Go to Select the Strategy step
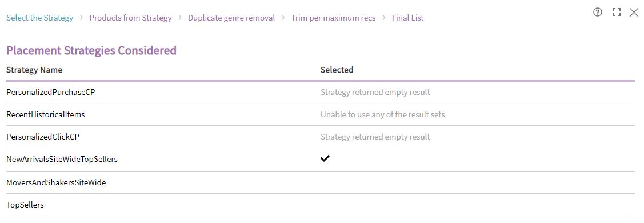Image resolution: width=644 pixels, height=223 pixels. tap(40, 18)
